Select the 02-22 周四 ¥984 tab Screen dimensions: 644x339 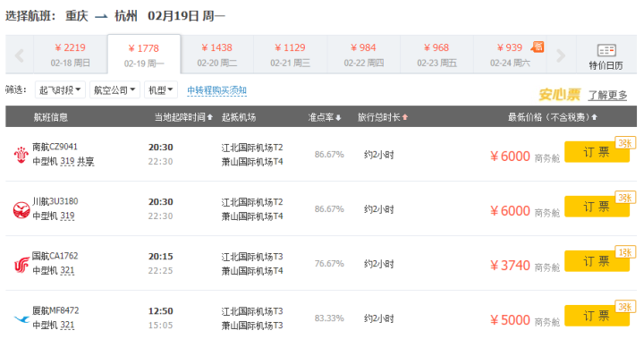(x=364, y=55)
